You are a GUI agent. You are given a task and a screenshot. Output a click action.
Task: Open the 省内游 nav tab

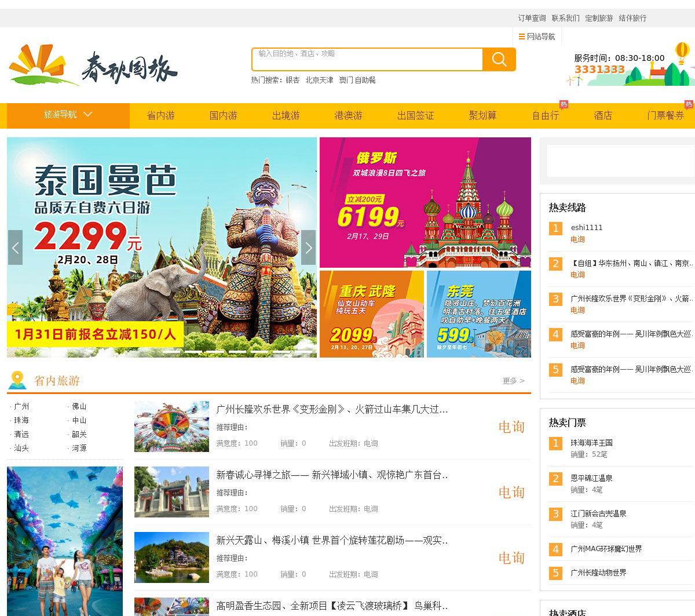(x=160, y=115)
